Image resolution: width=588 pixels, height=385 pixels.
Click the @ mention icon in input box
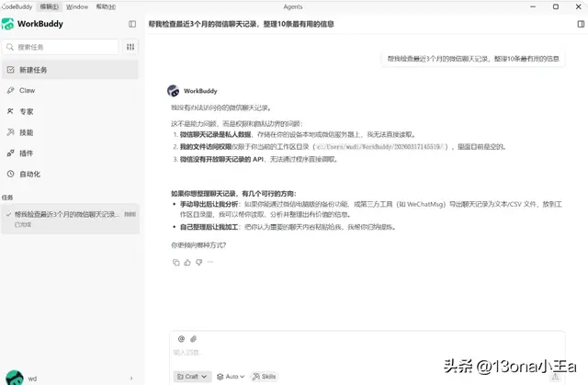click(x=181, y=339)
